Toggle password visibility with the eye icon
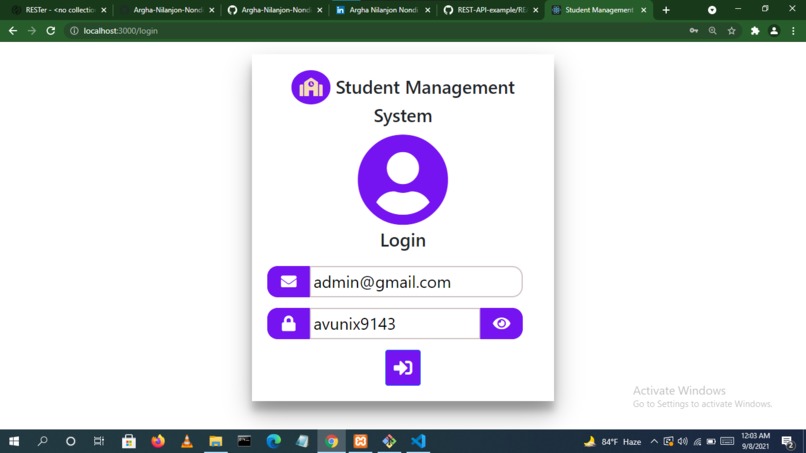 pos(501,323)
